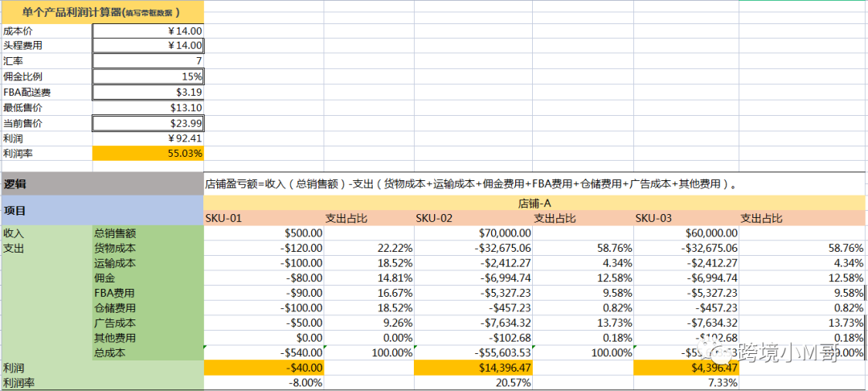The width and height of the screenshot is (868, 391).
Task: Select the orange 55.03% 利润率 cell
Action: click(x=148, y=153)
